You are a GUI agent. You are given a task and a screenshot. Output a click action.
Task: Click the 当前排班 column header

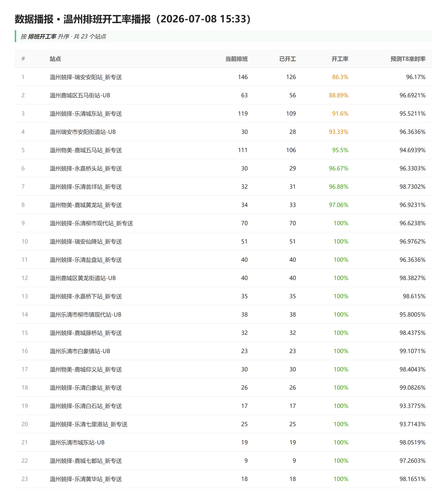236,59
